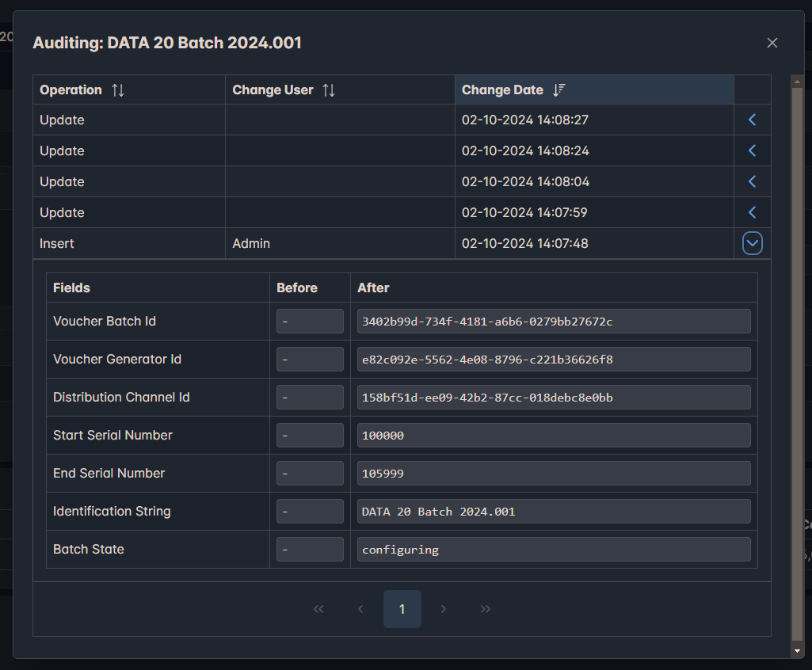This screenshot has width=812, height=670.
Task: Collapse the Insert row details
Action: pos(753,244)
